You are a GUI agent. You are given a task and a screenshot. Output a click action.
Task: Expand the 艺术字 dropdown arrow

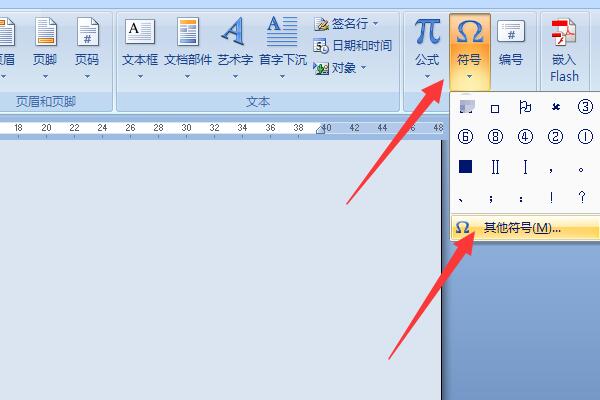pyautogui.click(x=235, y=77)
